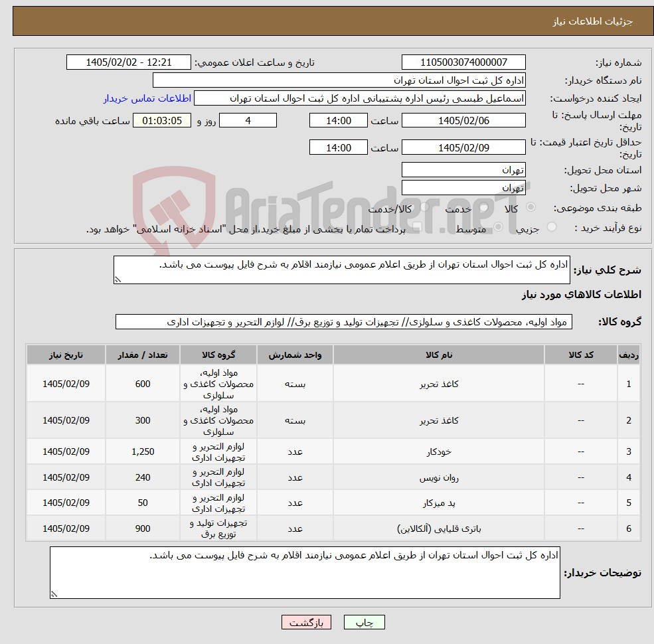Click the تعداد / مقدار column header
Viewport: 654px width, 644px height.
[143, 355]
